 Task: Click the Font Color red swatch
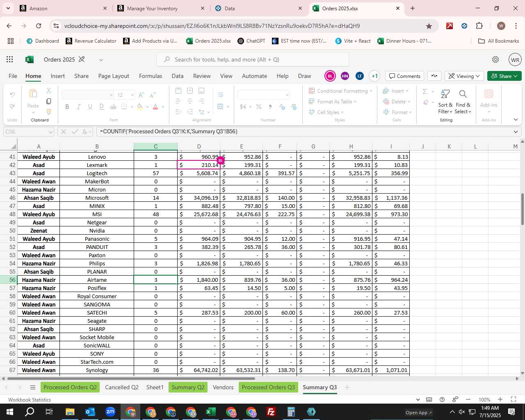[155, 107]
